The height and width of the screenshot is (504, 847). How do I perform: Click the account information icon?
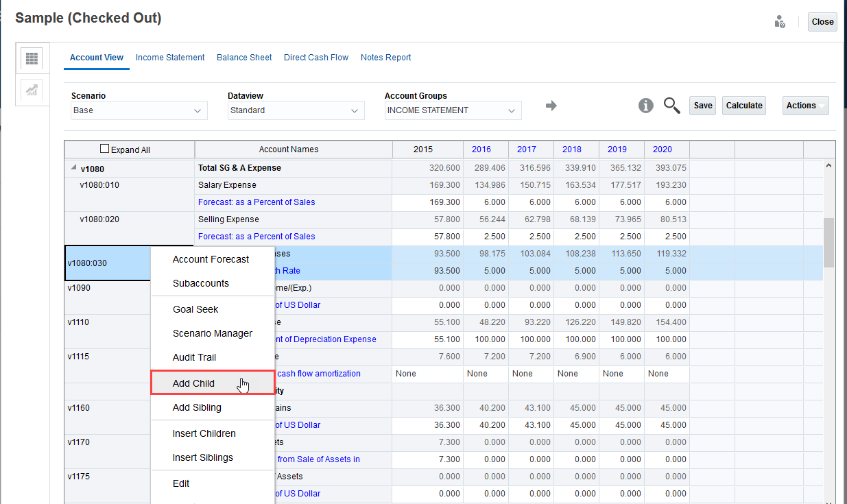point(645,106)
